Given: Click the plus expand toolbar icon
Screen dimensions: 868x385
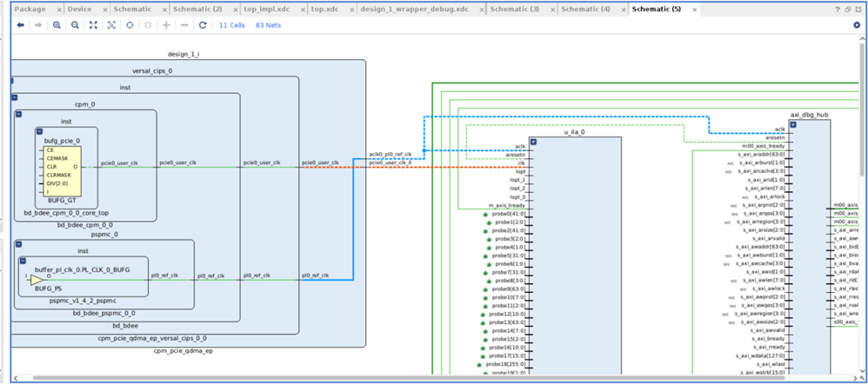Looking at the screenshot, I should pos(166,25).
